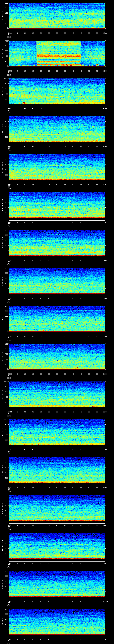
Task: Click the 45:00 end time label
Action: coord(105,33)
